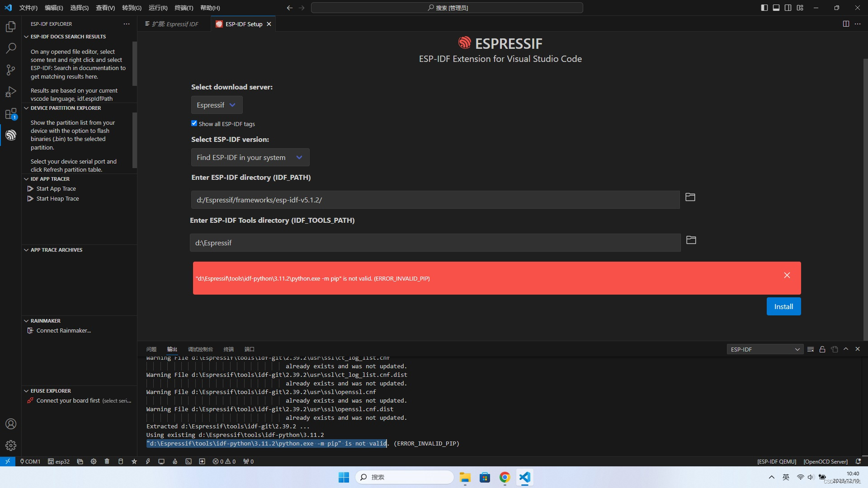Open the ESP-IDF monitor icon
The width and height of the screenshot is (868, 488).
pyautogui.click(x=161, y=461)
